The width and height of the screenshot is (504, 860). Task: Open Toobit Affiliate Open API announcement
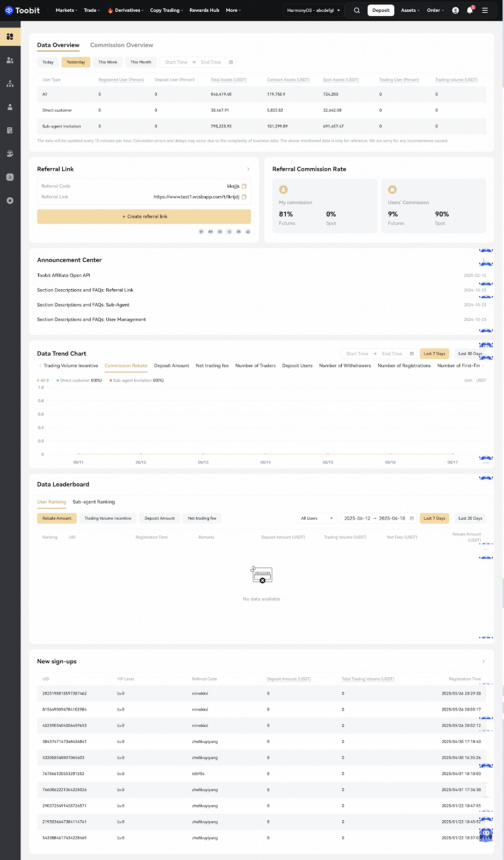(63, 275)
